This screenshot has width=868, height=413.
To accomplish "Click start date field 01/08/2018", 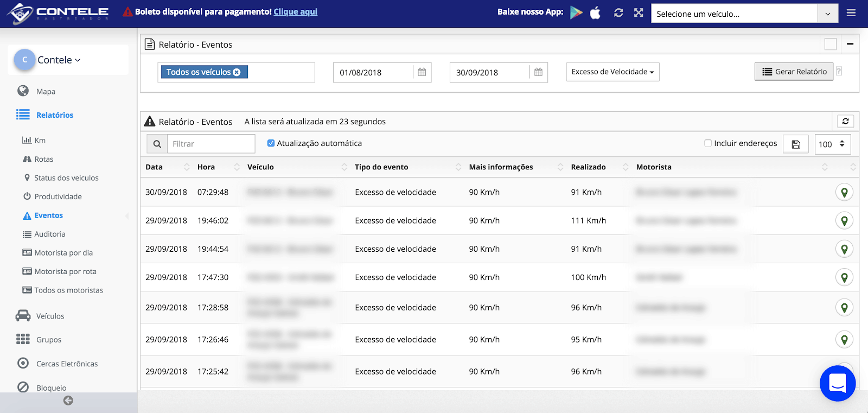I will point(373,72).
